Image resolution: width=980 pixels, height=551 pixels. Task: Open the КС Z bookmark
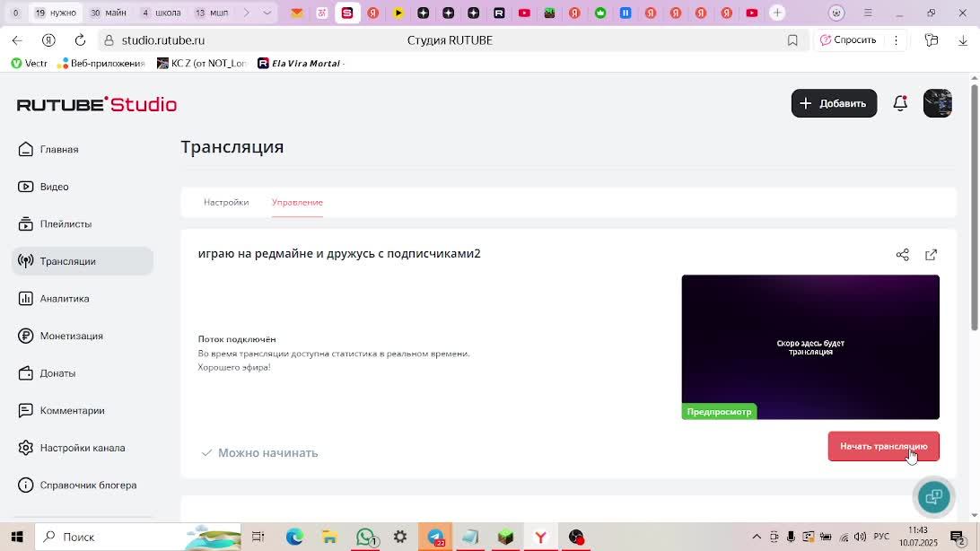202,63
